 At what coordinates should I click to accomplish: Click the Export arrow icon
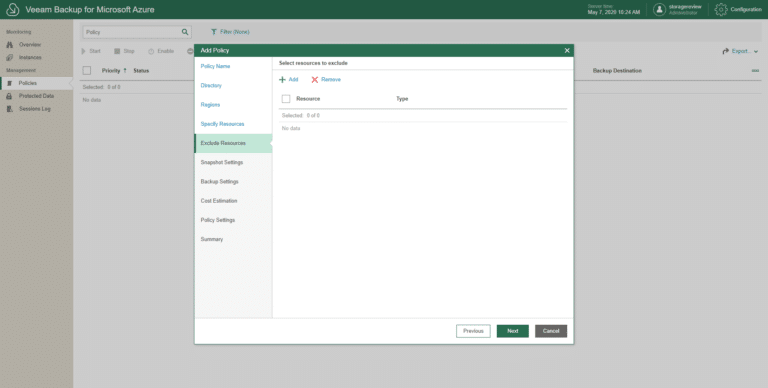pyautogui.click(x=725, y=51)
